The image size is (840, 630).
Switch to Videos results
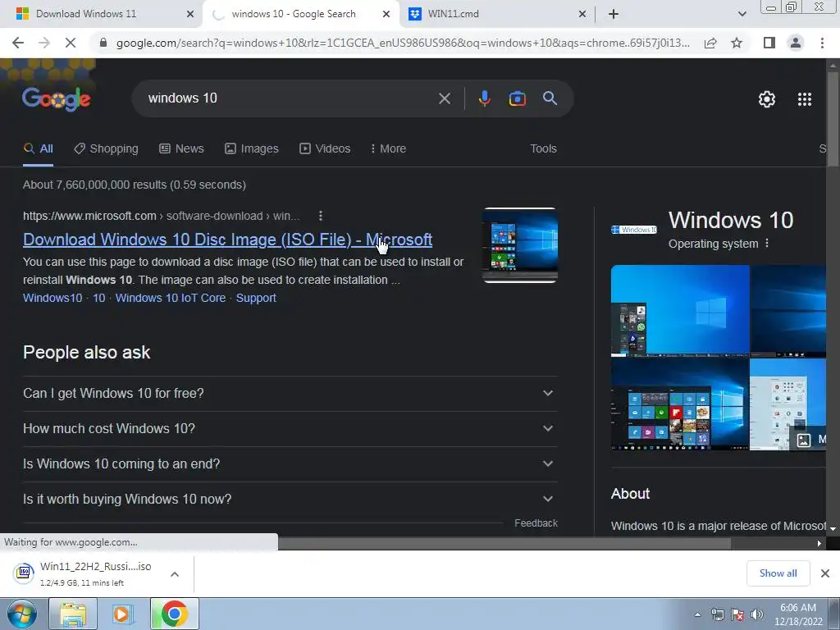click(325, 149)
